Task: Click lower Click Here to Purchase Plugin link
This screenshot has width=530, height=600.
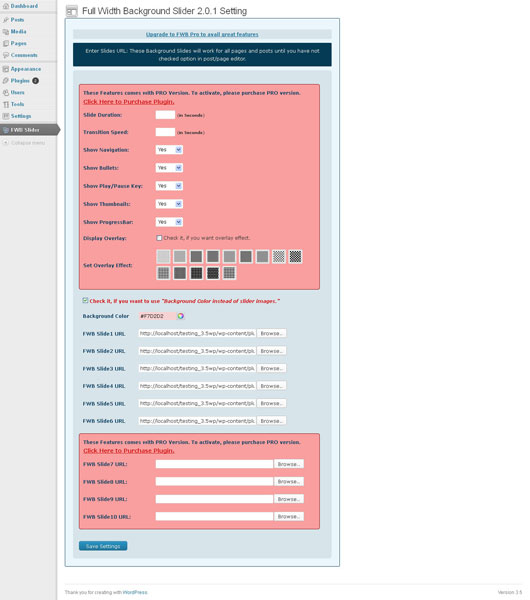Action: tap(129, 451)
